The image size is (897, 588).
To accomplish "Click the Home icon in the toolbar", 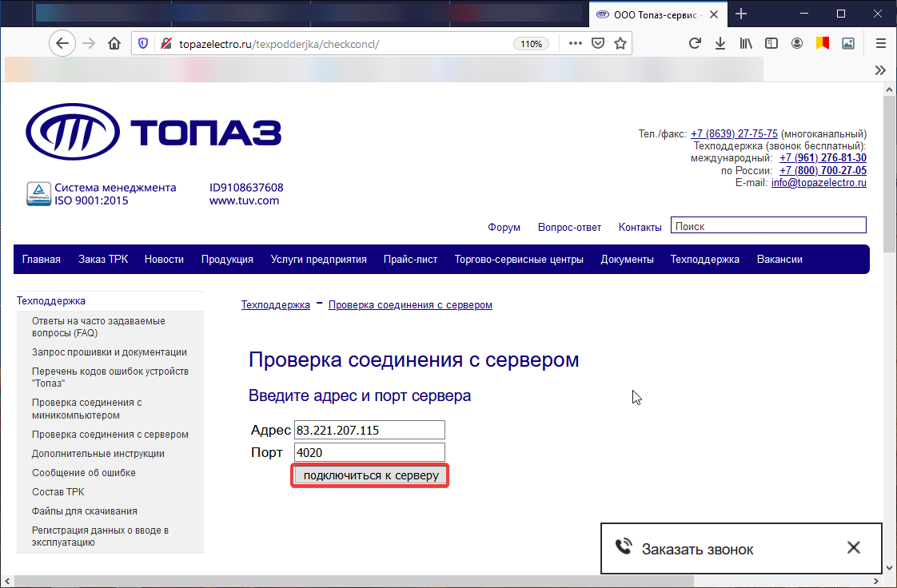I will [114, 43].
